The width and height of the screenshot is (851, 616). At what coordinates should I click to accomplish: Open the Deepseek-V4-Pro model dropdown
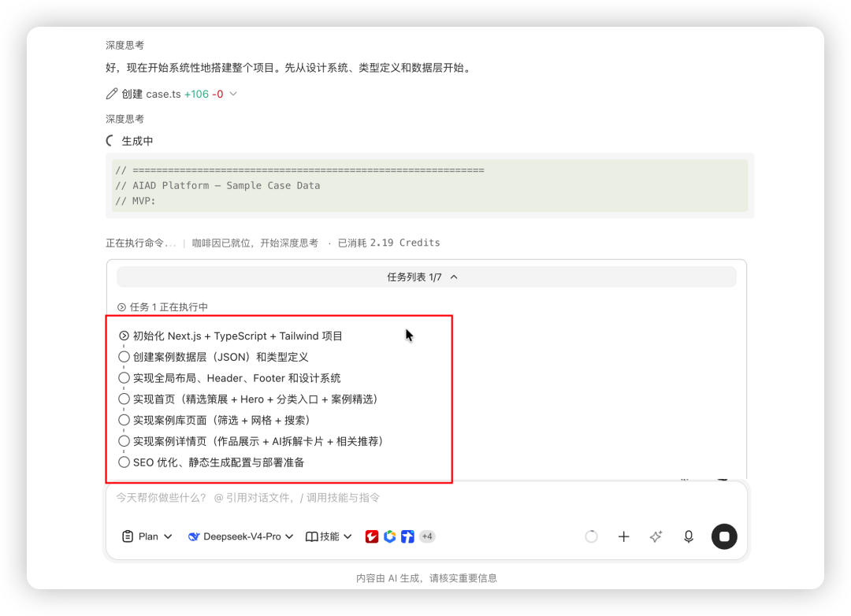coord(240,536)
